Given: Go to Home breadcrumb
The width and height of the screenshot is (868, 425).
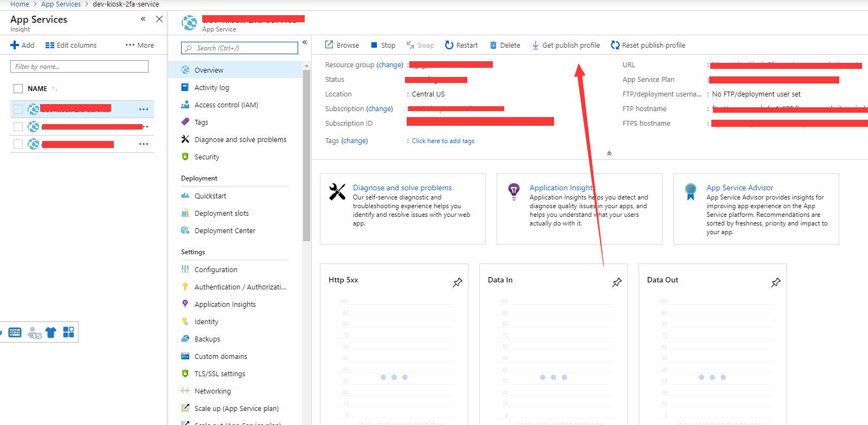Looking at the screenshot, I should (20, 4).
